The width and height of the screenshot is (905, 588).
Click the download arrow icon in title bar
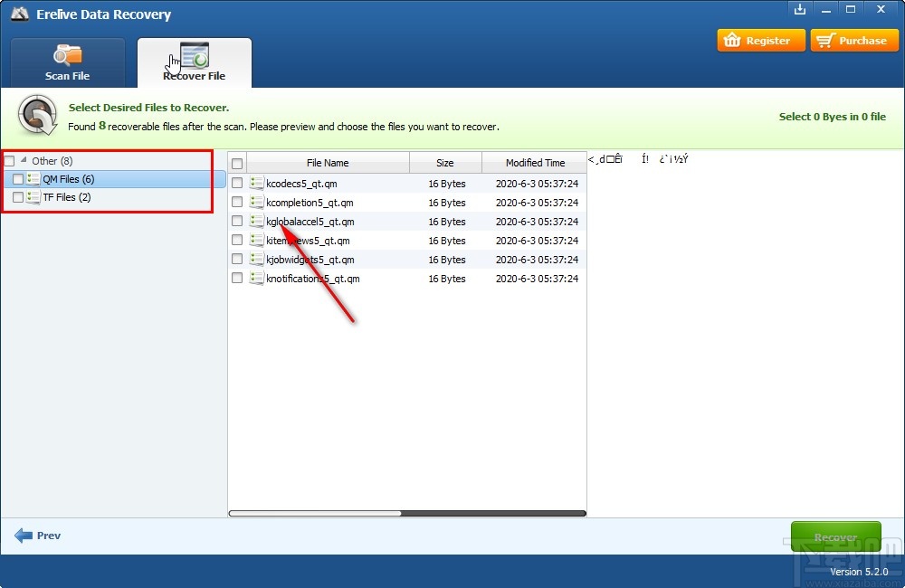[800, 9]
